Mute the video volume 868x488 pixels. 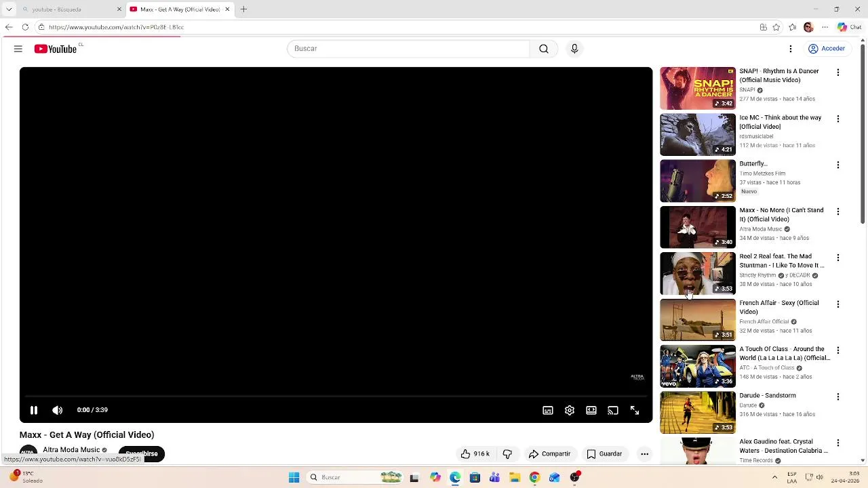point(58,410)
